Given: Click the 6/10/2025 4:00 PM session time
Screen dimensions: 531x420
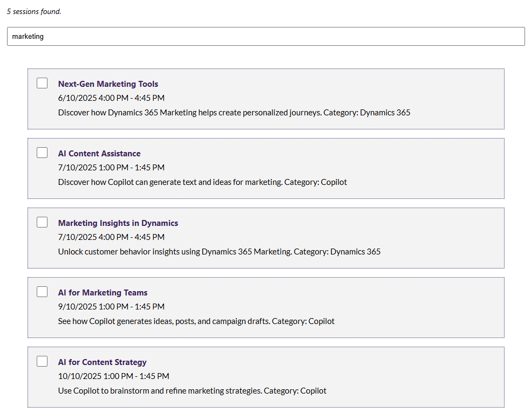Looking at the screenshot, I should tap(111, 98).
